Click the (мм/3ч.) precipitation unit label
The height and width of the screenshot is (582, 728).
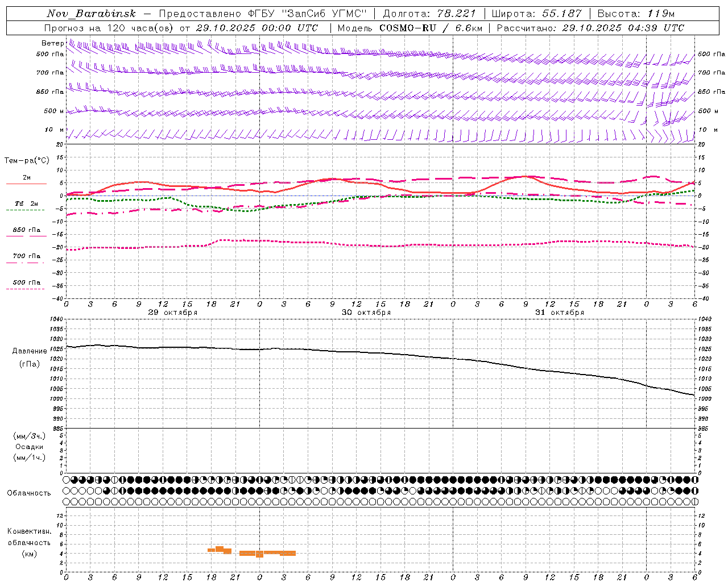point(30,436)
